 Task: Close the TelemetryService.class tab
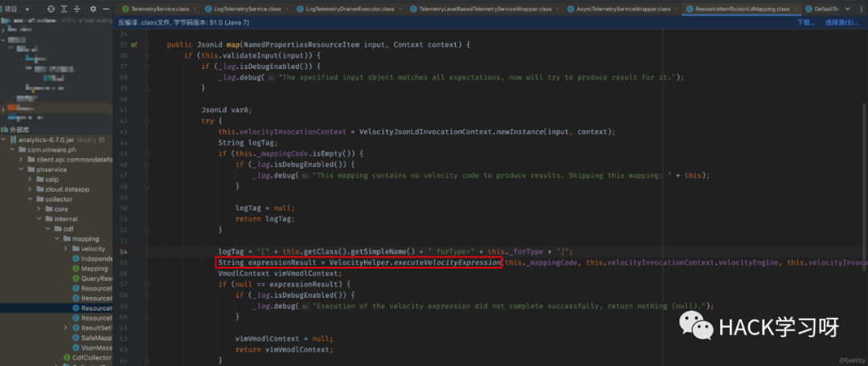[x=194, y=9]
